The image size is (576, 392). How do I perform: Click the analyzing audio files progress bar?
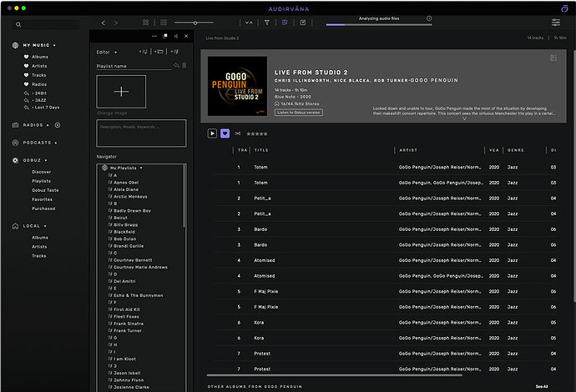379,24
